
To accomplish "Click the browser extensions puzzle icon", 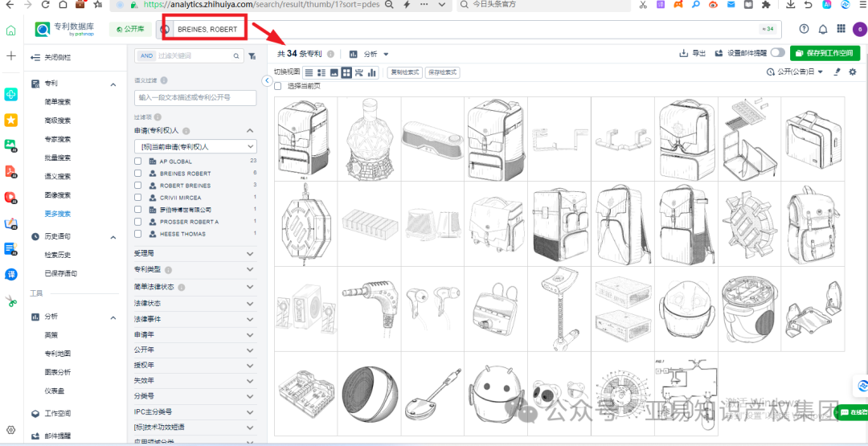I will (x=766, y=5).
